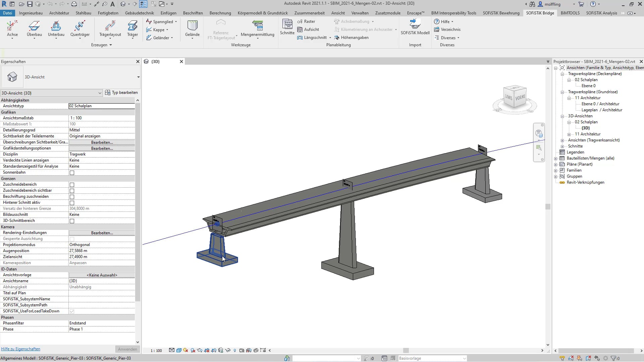
Task: Open the navigation wheel tool
Action: pos(539,134)
